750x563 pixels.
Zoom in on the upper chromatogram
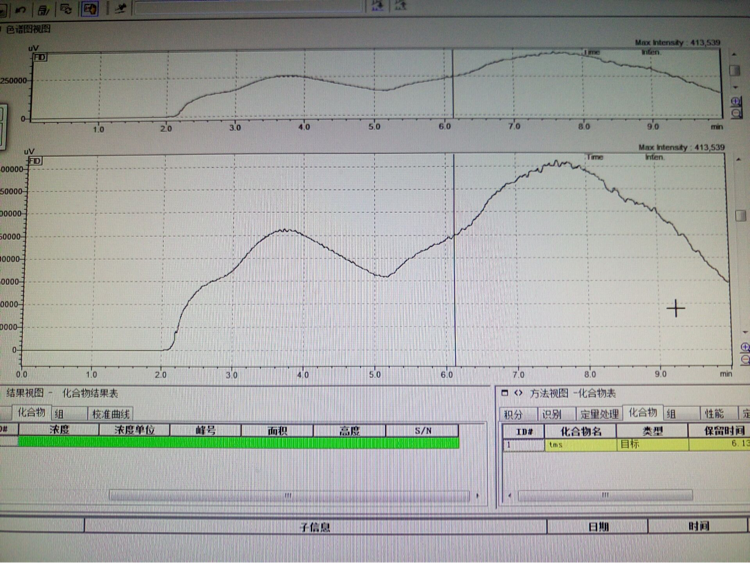point(737,101)
